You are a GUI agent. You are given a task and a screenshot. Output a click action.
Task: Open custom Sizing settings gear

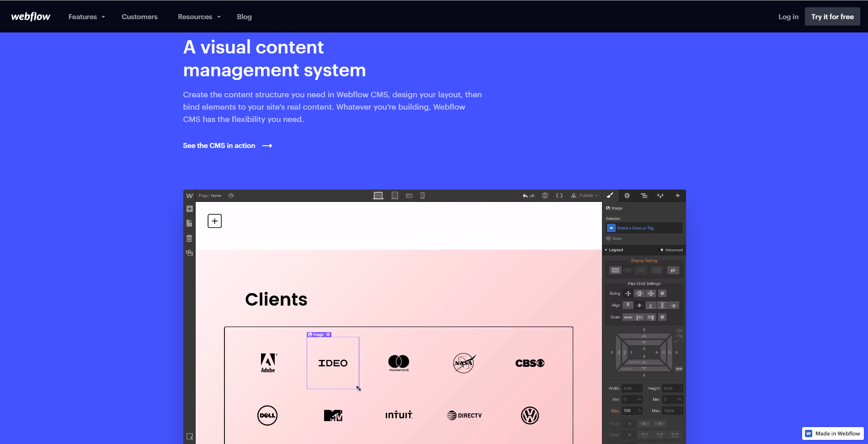pos(662,293)
